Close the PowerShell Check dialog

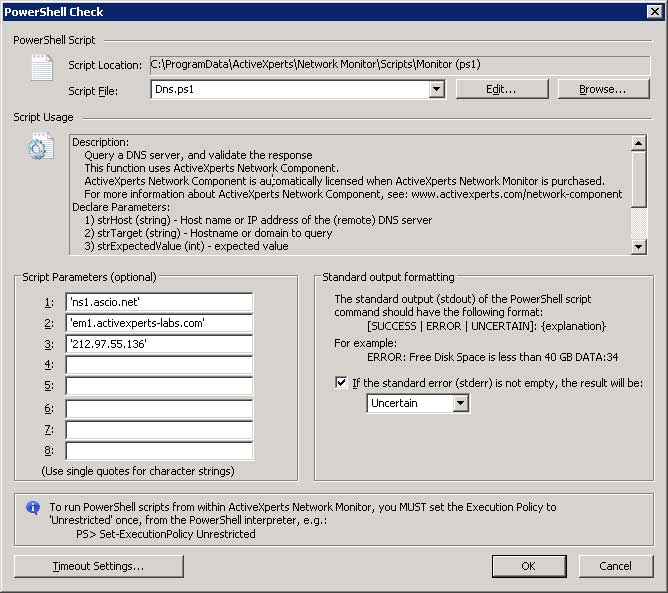pos(653,11)
